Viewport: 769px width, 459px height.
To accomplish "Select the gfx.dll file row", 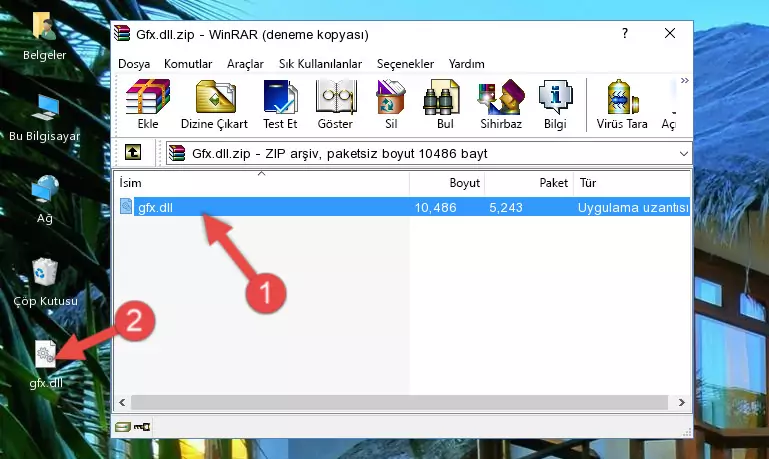I will (x=403, y=207).
